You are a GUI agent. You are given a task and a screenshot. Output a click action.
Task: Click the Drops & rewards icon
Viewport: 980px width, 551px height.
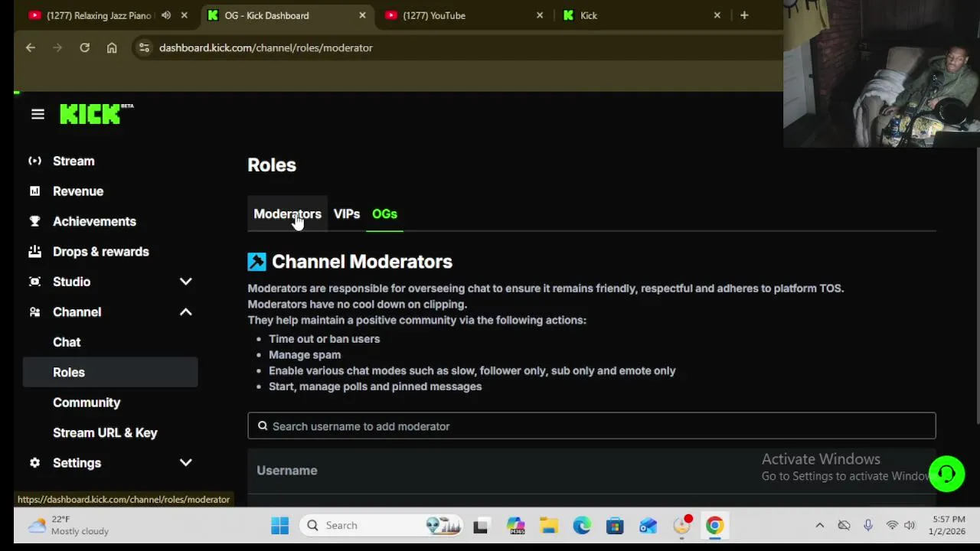[34, 251]
